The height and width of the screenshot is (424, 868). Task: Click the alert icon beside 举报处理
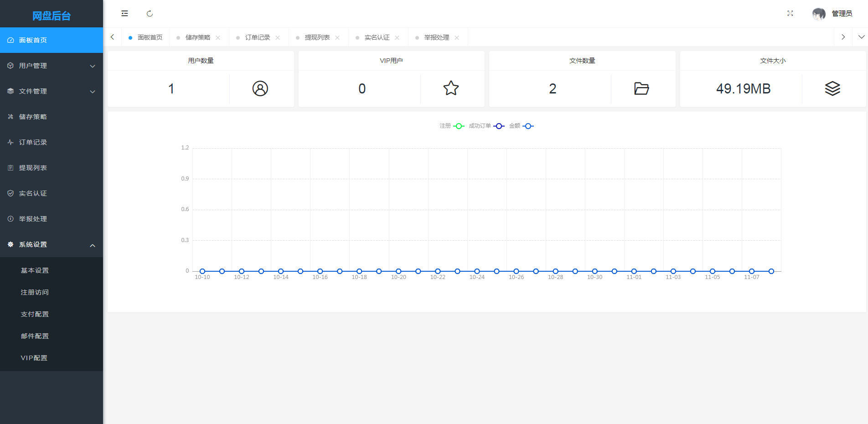[10, 219]
